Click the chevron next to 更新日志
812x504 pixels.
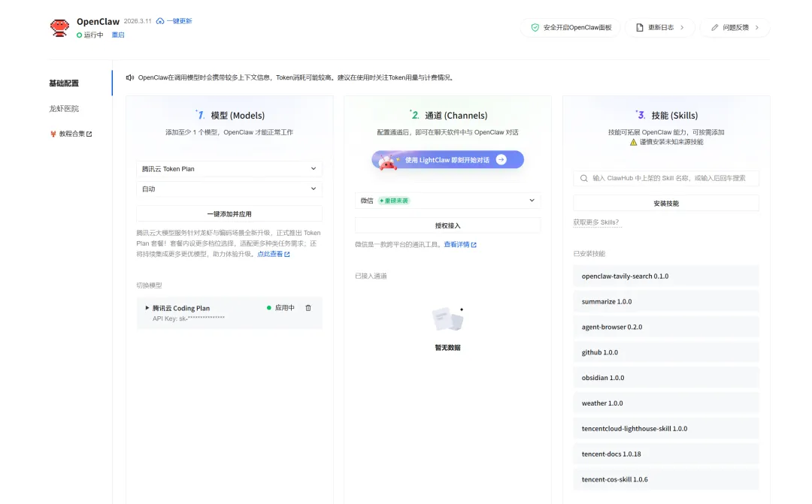click(682, 28)
